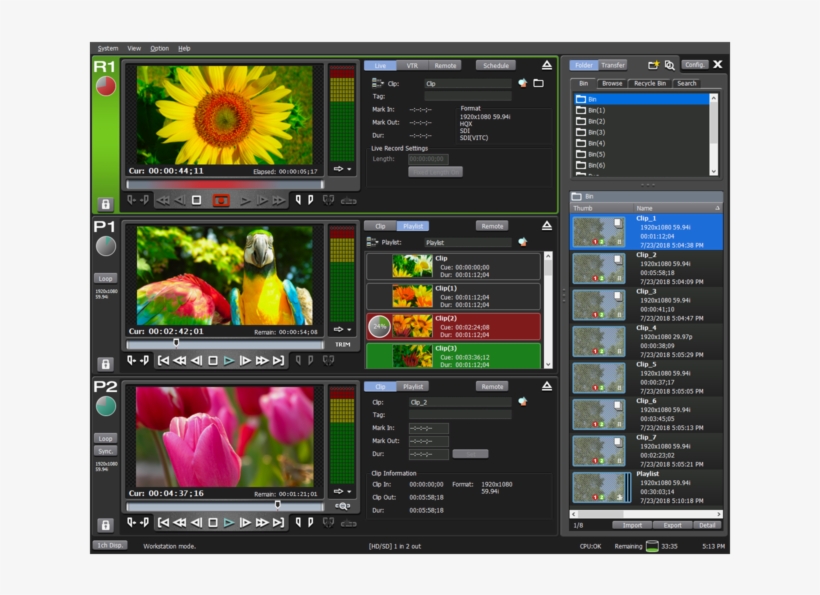Click the P2 timeline zoom magnifier icon
820x595 pixels.
click(x=343, y=506)
